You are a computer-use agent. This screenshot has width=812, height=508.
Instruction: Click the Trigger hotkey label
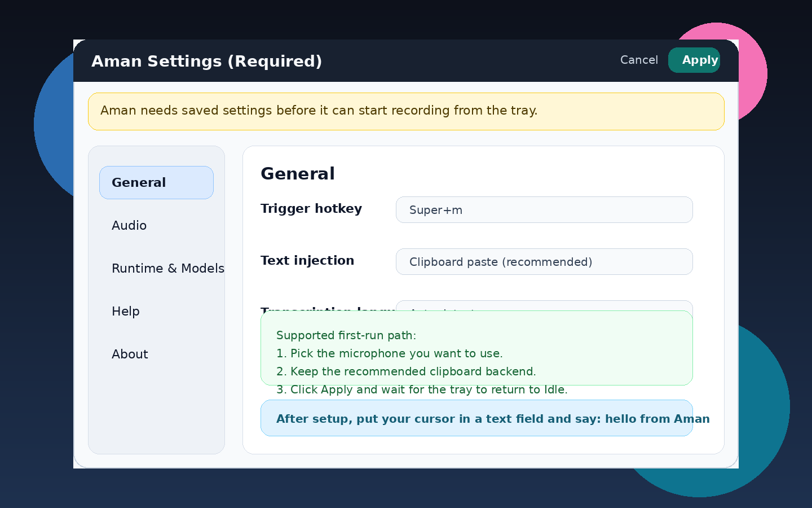click(311, 208)
